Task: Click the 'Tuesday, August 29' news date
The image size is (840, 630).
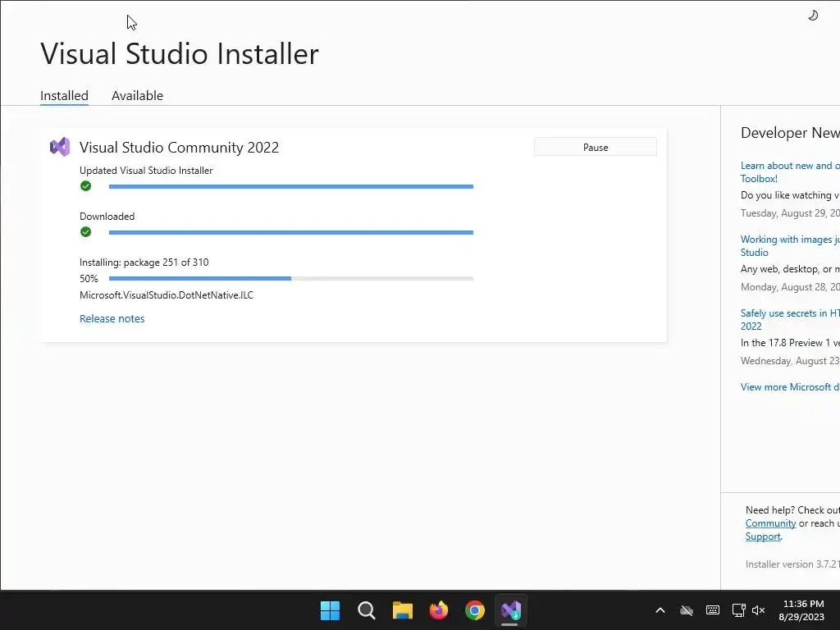Action: pos(790,213)
